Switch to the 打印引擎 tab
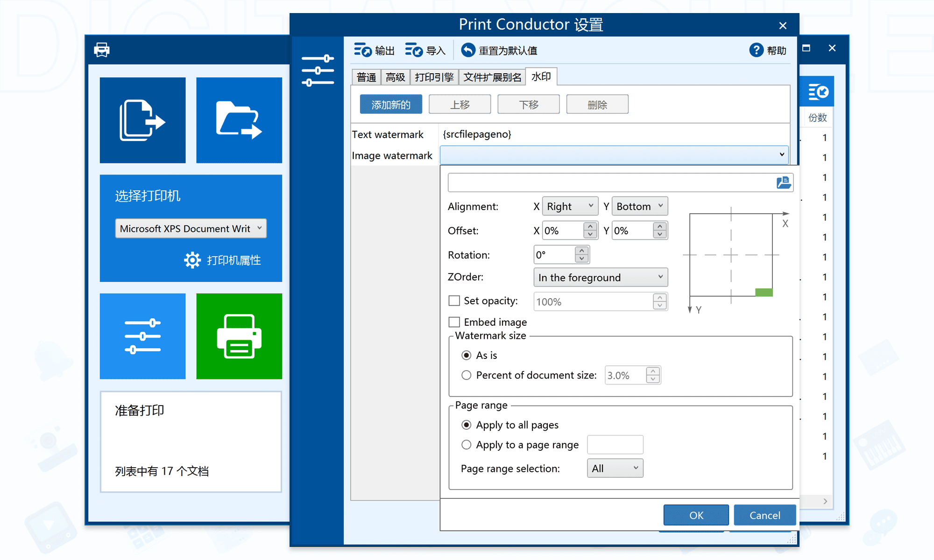The width and height of the screenshot is (934, 560). point(434,77)
